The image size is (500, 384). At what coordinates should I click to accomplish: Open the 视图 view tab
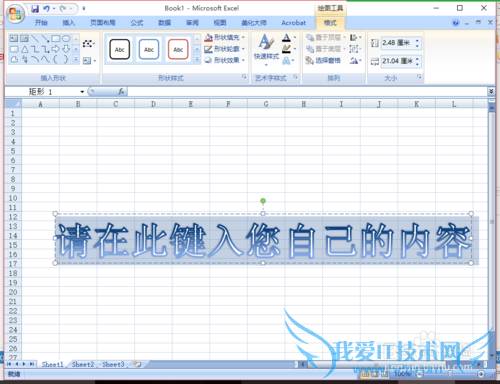[x=220, y=23]
